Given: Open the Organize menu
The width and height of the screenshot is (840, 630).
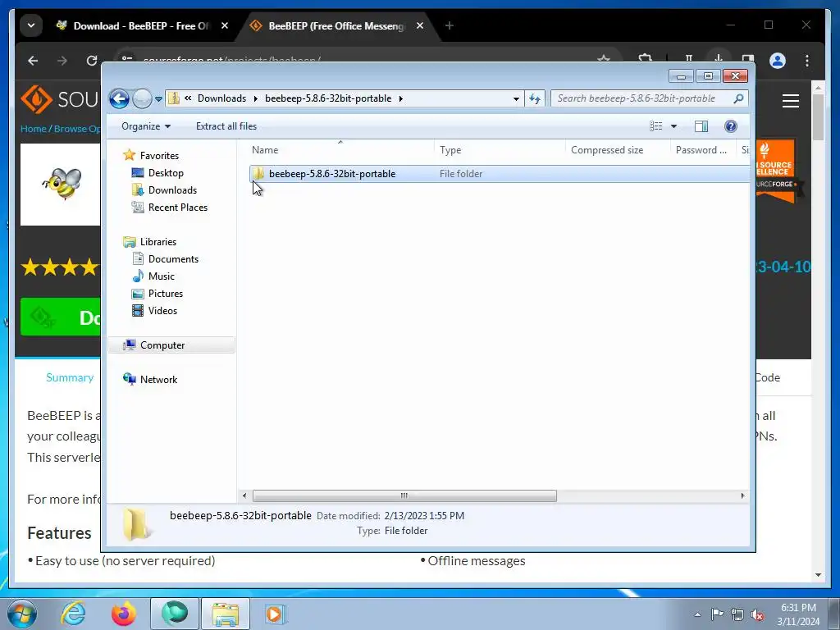Looking at the screenshot, I should point(146,126).
